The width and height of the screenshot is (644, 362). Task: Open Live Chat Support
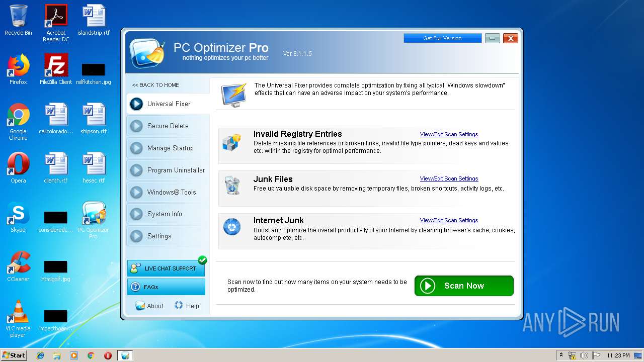click(x=166, y=268)
